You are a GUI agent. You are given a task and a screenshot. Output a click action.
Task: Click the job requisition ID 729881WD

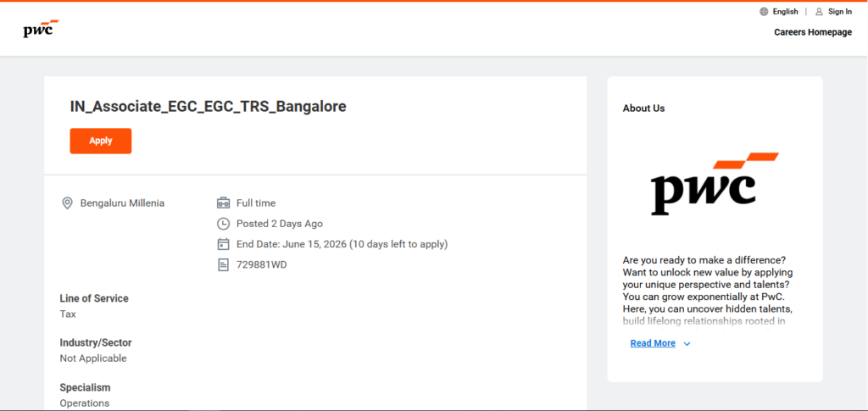[262, 265]
